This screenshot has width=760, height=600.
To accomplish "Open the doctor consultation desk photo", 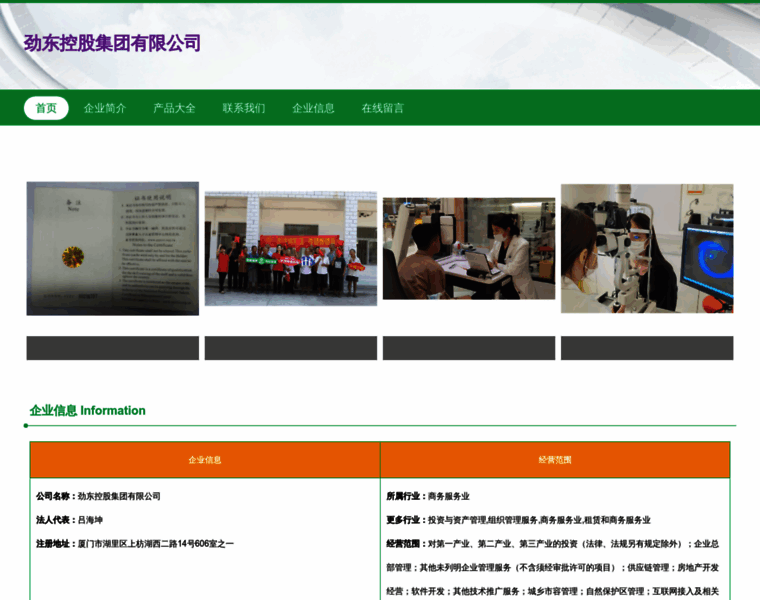I will coord(469,249).
